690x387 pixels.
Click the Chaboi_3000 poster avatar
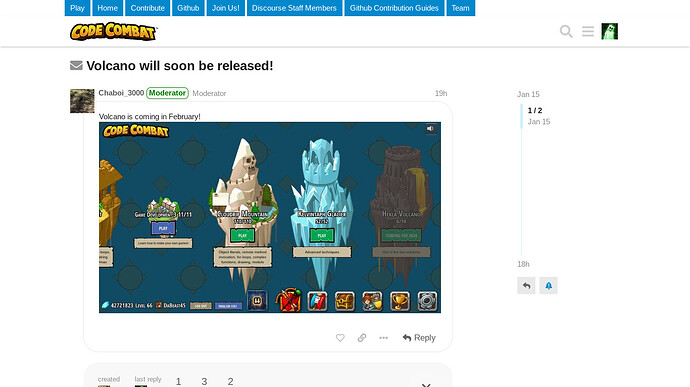(x=82, y=101)
